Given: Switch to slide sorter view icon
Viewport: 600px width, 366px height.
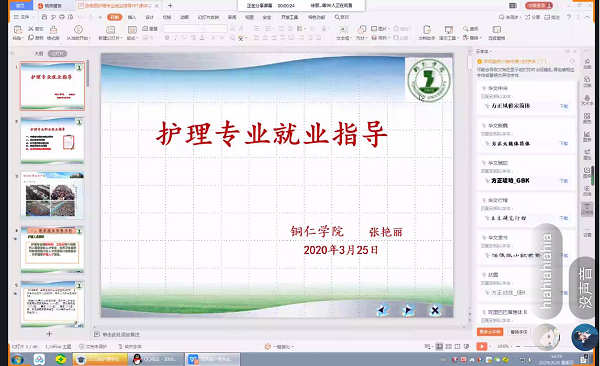Looking at the screenshot, I should coord(449,346).
